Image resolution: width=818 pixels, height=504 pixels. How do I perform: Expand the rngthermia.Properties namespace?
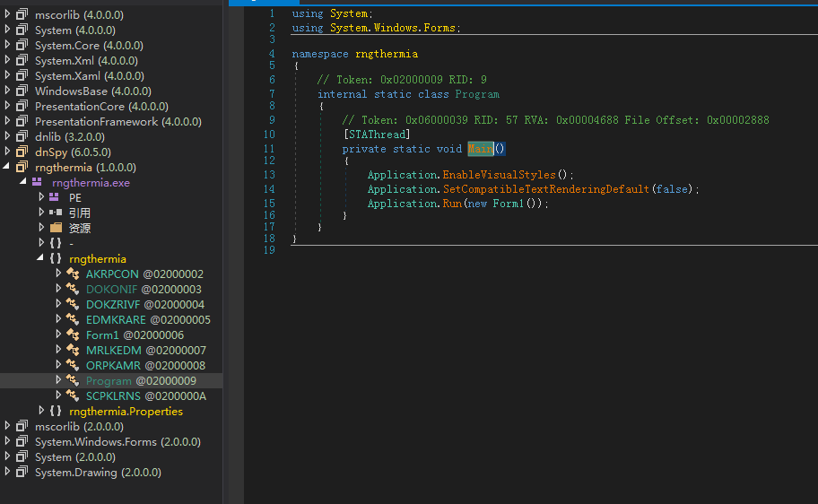pyautogui.click(x=41, y=411)
